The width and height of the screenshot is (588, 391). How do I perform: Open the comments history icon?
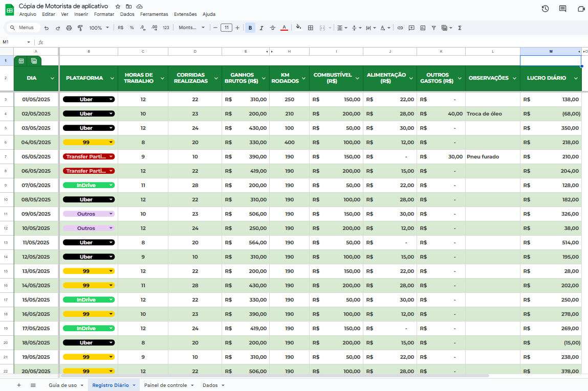point(563,9)
